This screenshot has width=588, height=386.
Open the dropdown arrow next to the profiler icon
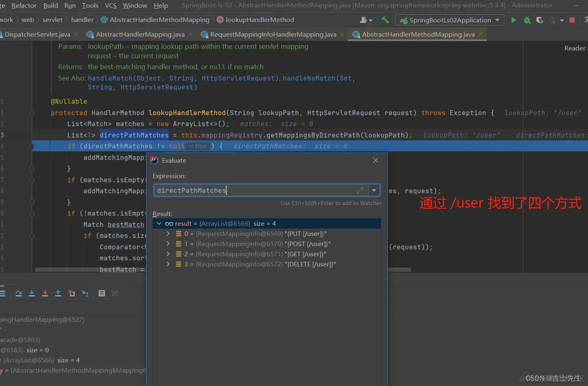coord(562,20)
